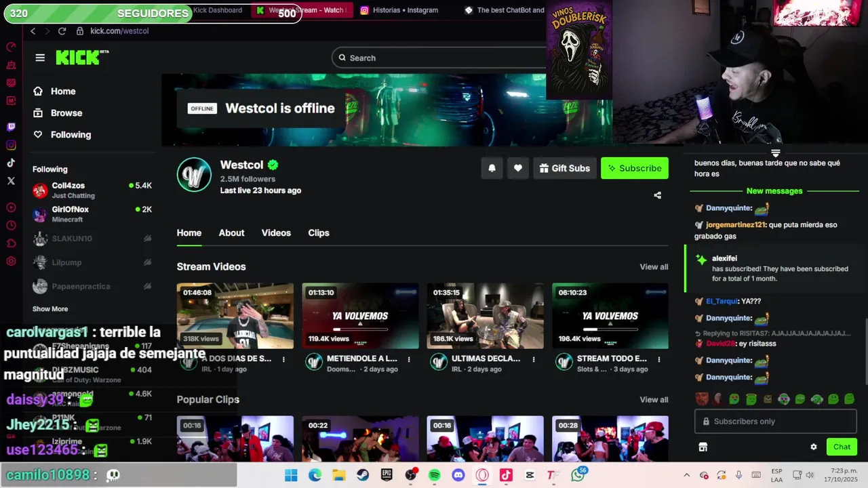Open the chat shop icon

(x=703, y=447)
